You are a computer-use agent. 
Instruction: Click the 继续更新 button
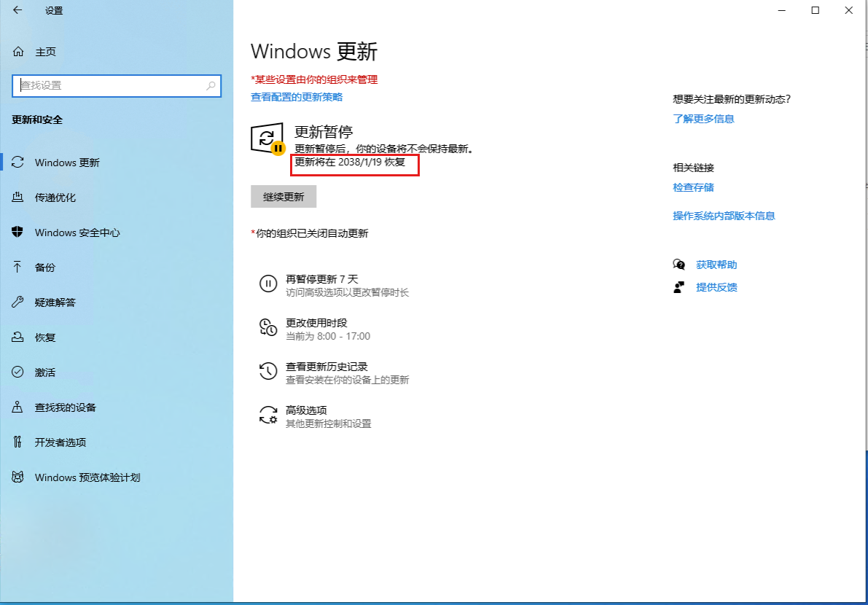click(x=284, y=197)
